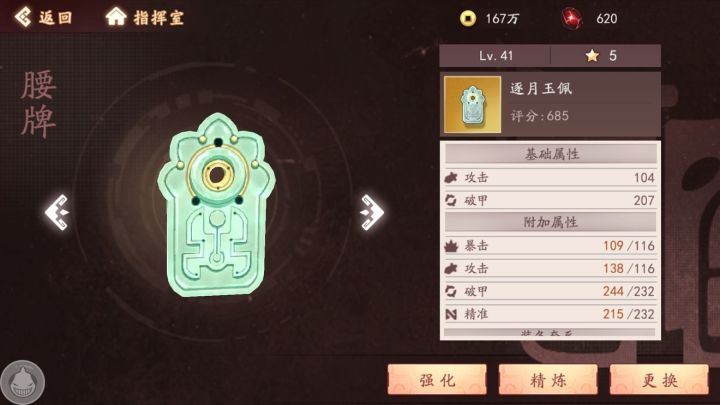Tap the gold coin currency icon
The width and height of the screenshot is (720, 405).
tap(468, 18)
